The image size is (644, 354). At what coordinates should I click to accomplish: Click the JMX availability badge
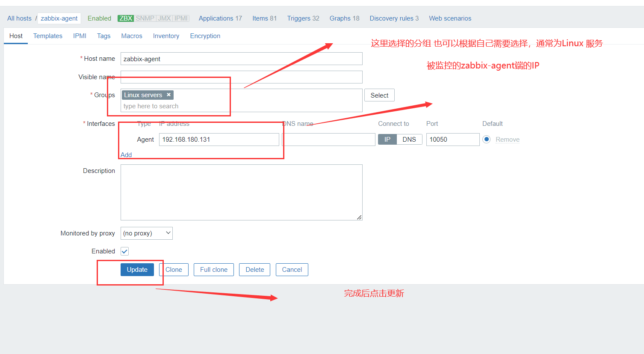coord(164,18)
